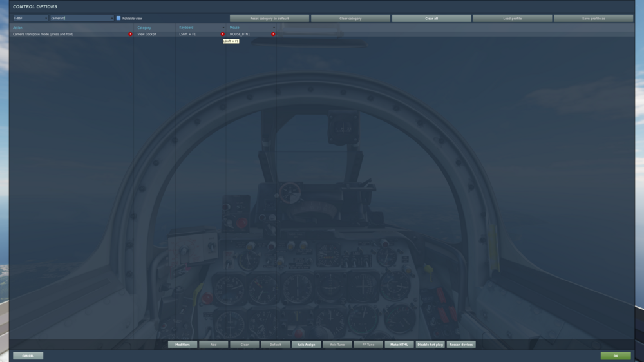Viewport: 644px width, 362px height.
Task: Open the F-86F aircraft dropdown
Action: click(x=30, y=18)
